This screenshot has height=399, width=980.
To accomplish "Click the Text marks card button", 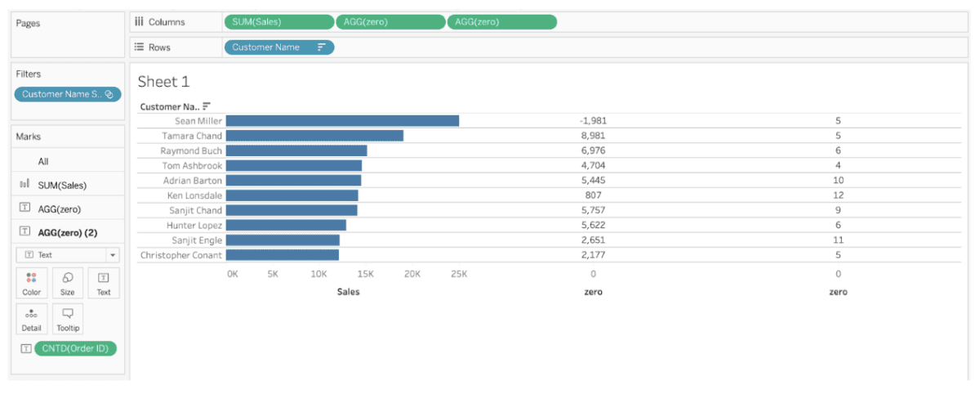I will click(104, 283).
